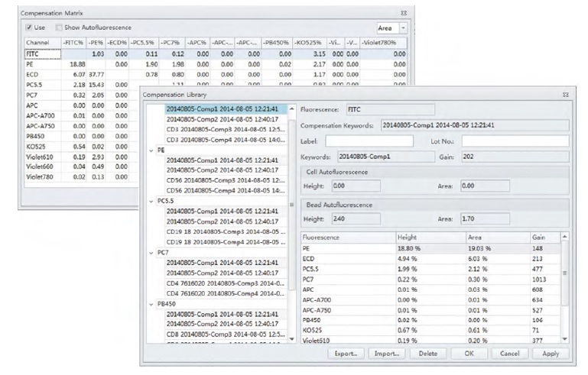Select highlighted 20140805-Comp1 12:21:41 entry at top
This screenshot has width=588, height=375.
click(x=226, y=109)
